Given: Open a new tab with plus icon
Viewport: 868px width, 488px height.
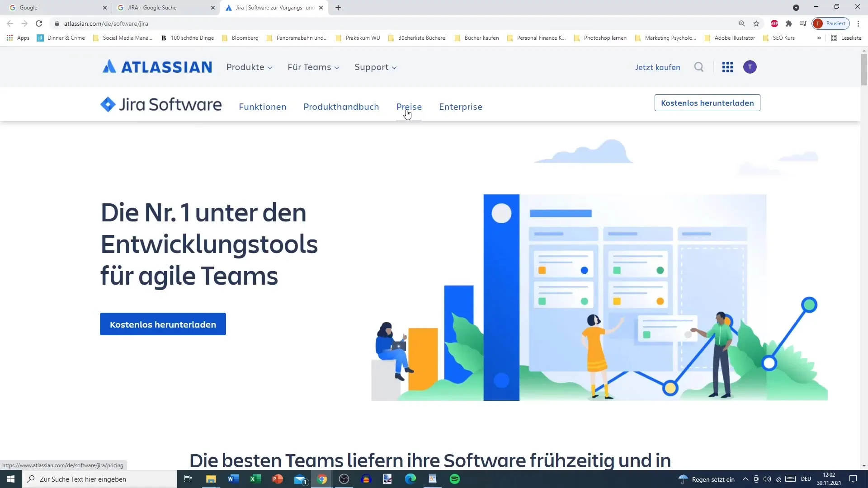Looking at the screenshot, I should [x=338, y=8].
